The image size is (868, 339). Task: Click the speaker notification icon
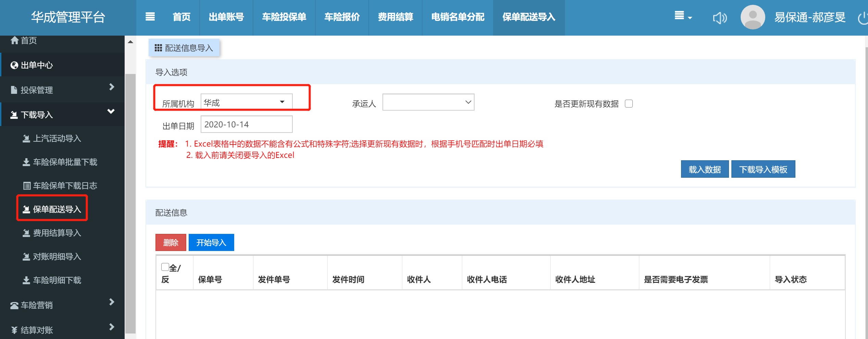pyautogui.click(x=720, y=18)
